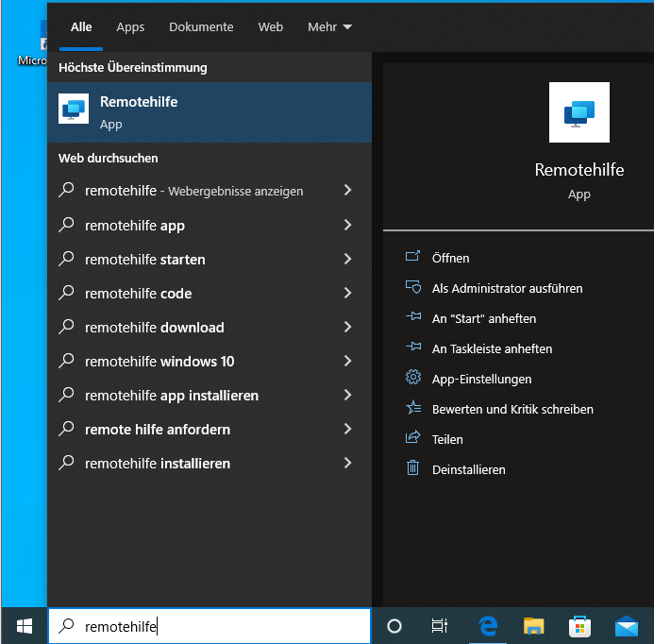Viewport: 654px width, 644px height.
Task: Open the Mail app in taskbar
Action: [626, 625]
